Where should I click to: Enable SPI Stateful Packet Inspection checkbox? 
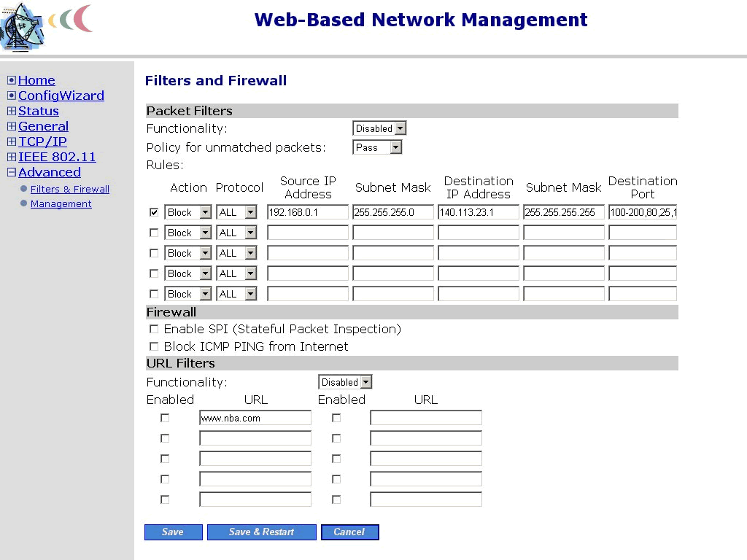point(153,329)
